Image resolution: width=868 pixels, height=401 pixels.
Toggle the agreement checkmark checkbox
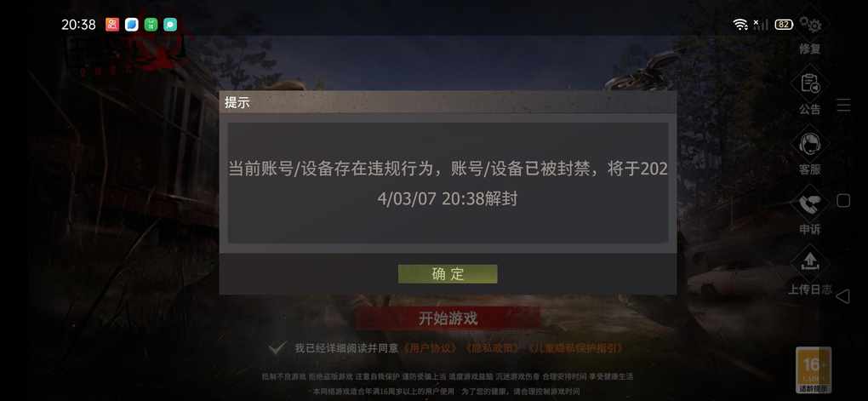(277, 348)
